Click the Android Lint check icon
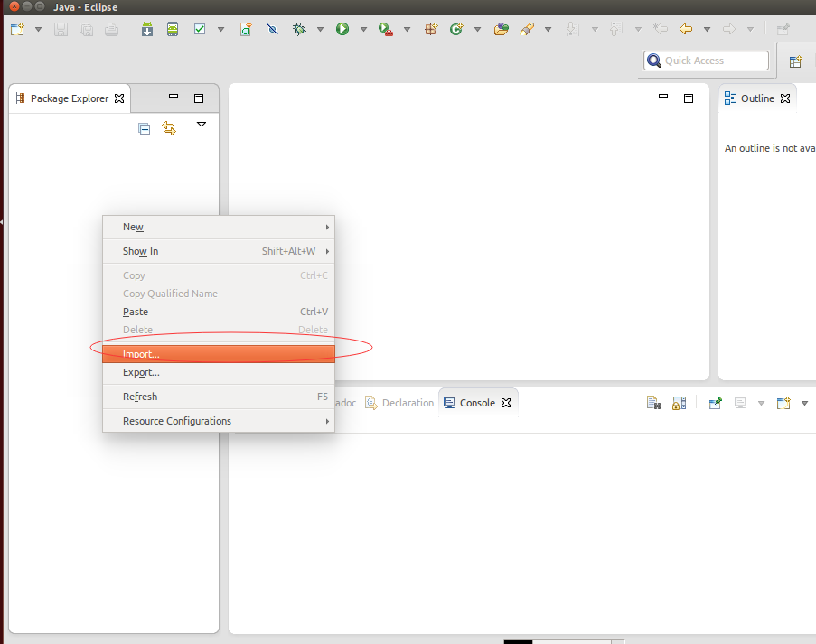This screenshot has width=816, height=644. (200, 29)
